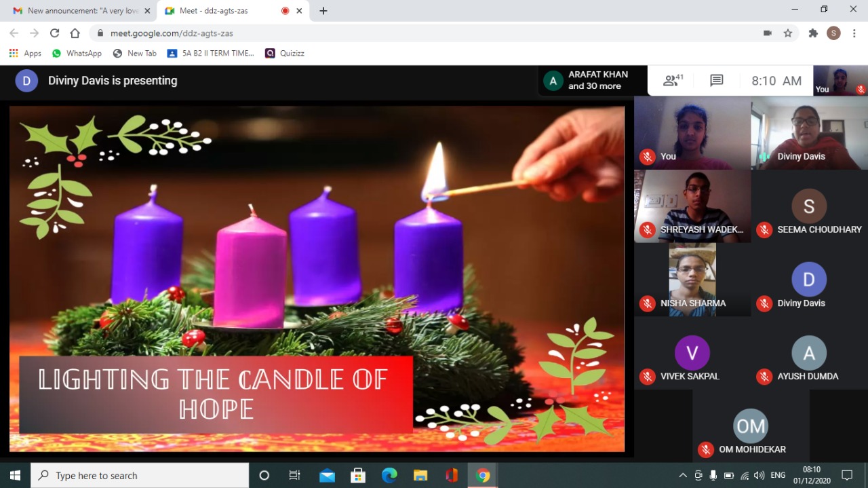Open Task View on the taskbar
This screenshot has width=868, height=488.
click(x=294, y=475)
